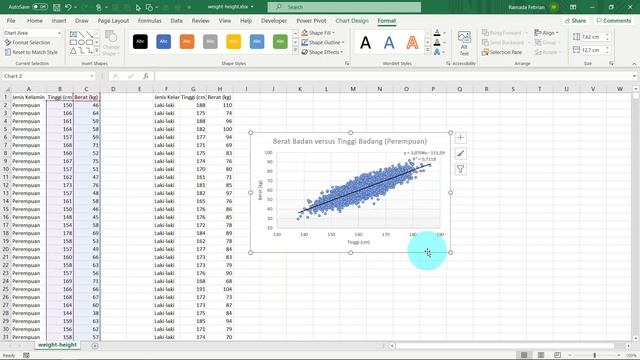Add a new sheet with plus icon
The width and height of the screenshot is (640, 360).
[x=95, y=346]
